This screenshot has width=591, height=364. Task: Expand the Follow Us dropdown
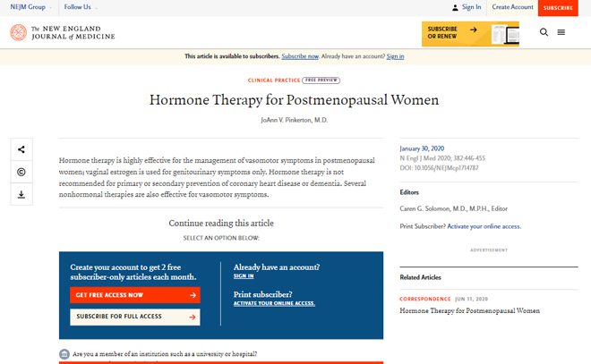(81, 7)
